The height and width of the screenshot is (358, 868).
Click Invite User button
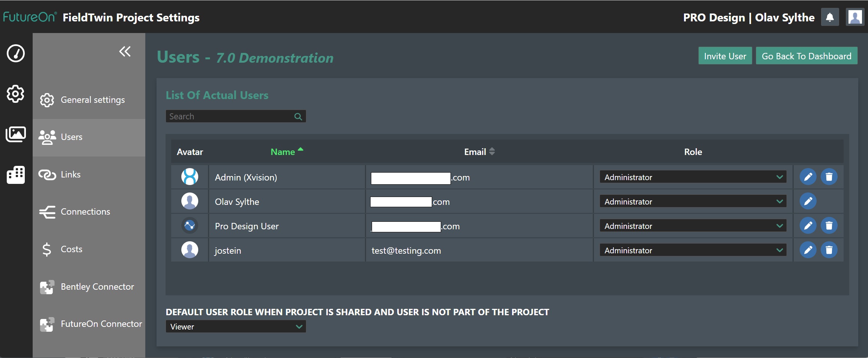tap(725, 56)
